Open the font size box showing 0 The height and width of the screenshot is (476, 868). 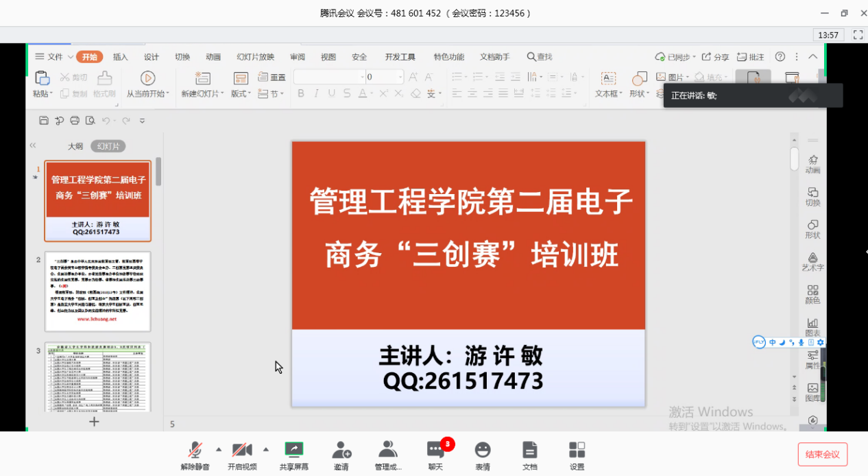(x=385, y=77)
